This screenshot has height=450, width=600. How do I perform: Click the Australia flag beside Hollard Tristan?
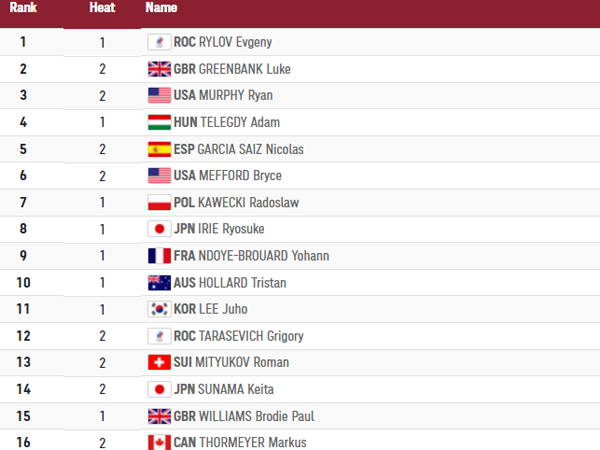point(159,282)
